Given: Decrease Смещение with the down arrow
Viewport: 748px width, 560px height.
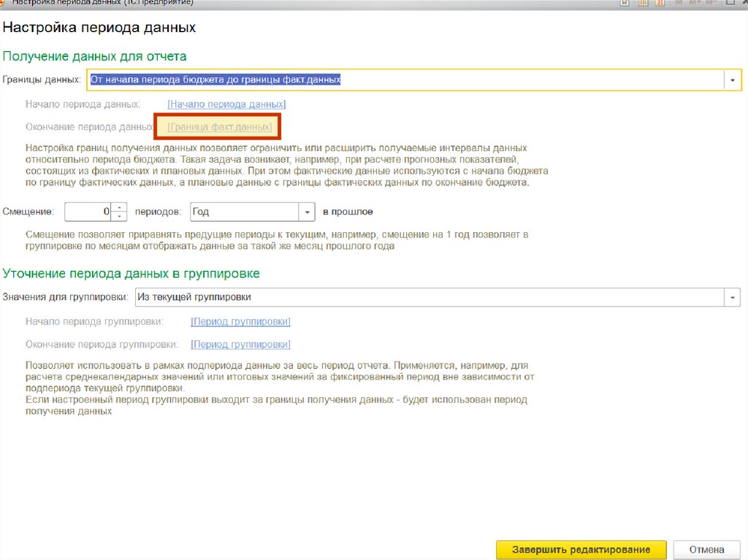Looking at the screenshot, I should [119, 216].
